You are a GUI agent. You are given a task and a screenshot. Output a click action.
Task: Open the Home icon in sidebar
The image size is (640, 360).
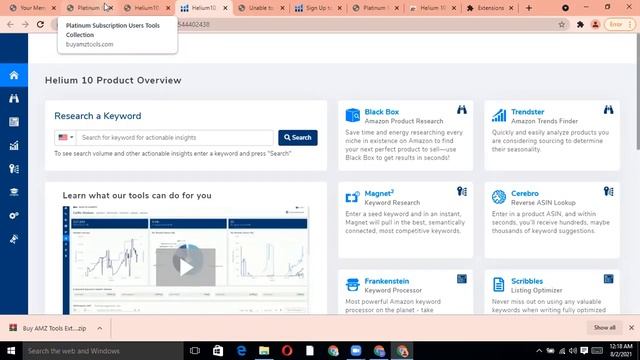point(14,75)
